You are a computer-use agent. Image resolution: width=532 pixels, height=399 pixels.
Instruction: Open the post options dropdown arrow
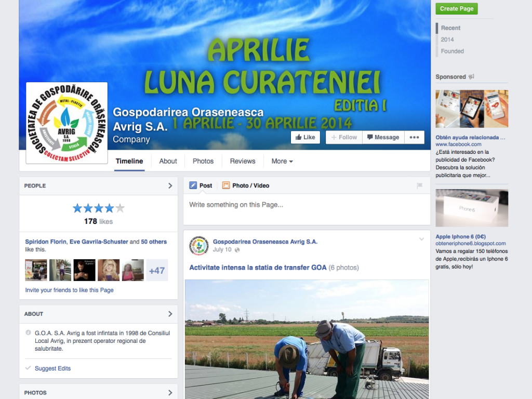pyautogui.click(x=421, y=239)
